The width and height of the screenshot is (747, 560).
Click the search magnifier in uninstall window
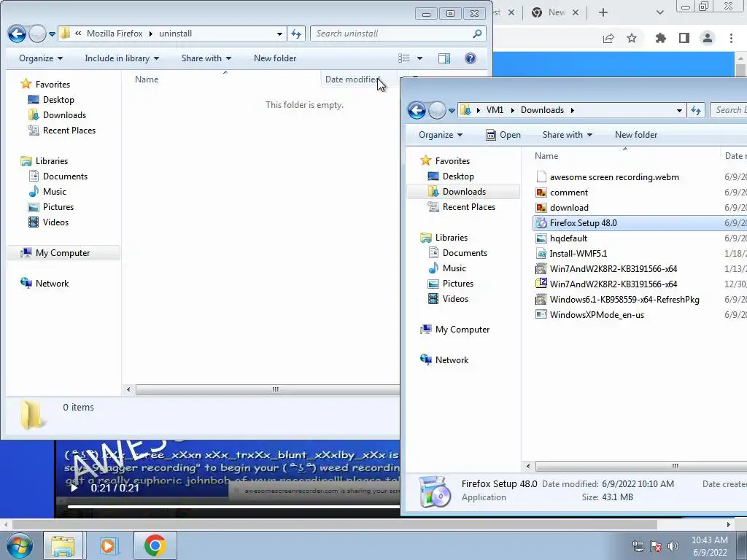click(x=477, y=34)
